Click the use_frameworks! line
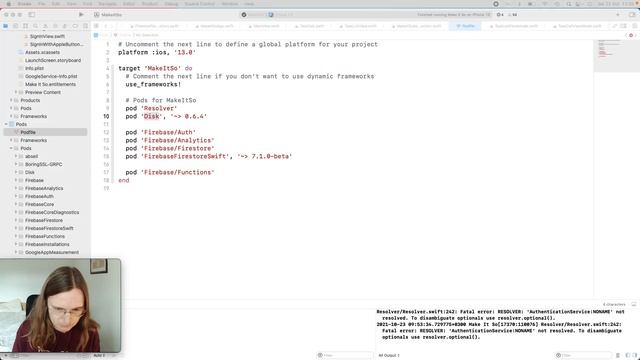This screenshot has width=640, height=360. pos(153,84)
